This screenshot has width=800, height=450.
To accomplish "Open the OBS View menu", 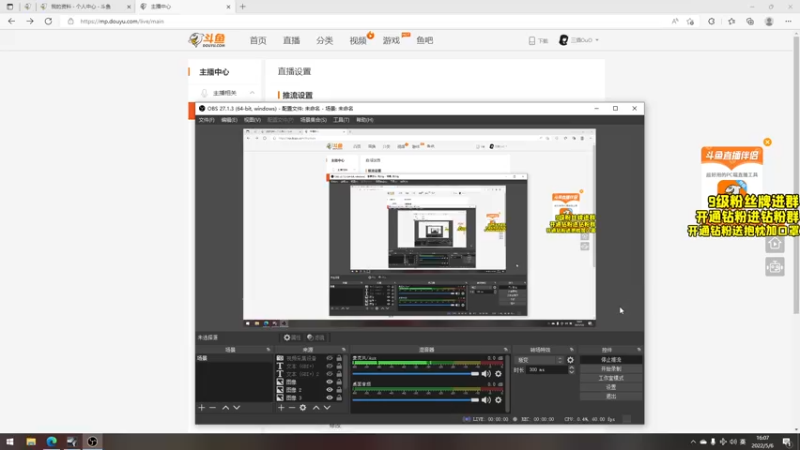I will tap(252, 120).
